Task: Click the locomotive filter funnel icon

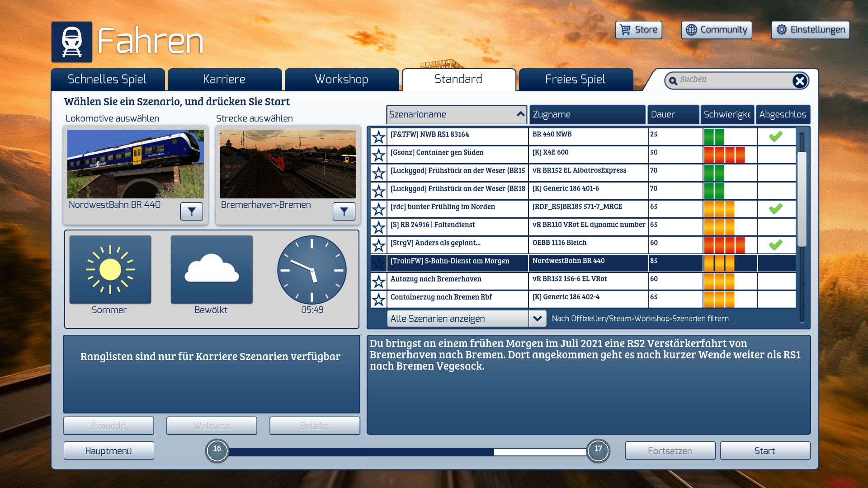Action: coord(192,211)
